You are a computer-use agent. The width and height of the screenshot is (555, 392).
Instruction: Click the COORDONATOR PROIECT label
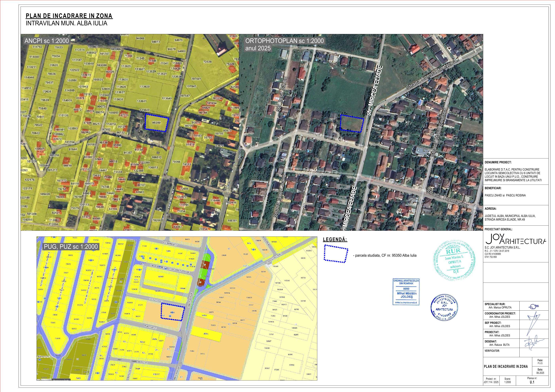pyautogui.click(x=500, y=314)
